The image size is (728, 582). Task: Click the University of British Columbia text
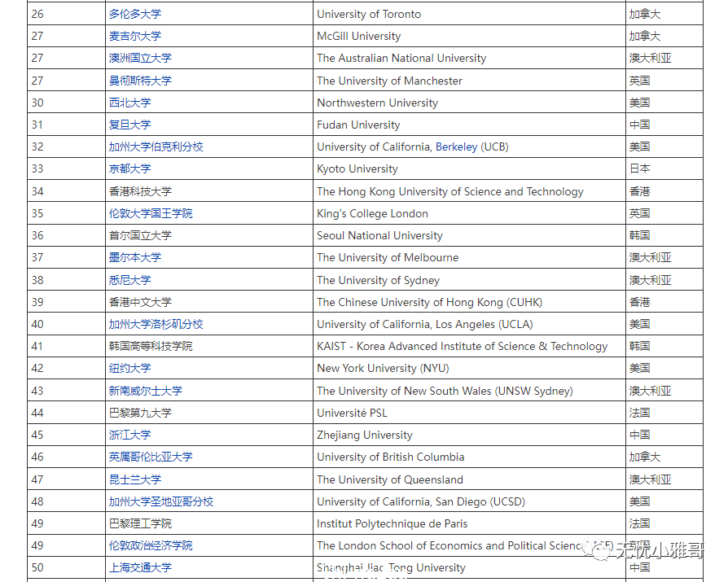(390, 457)
